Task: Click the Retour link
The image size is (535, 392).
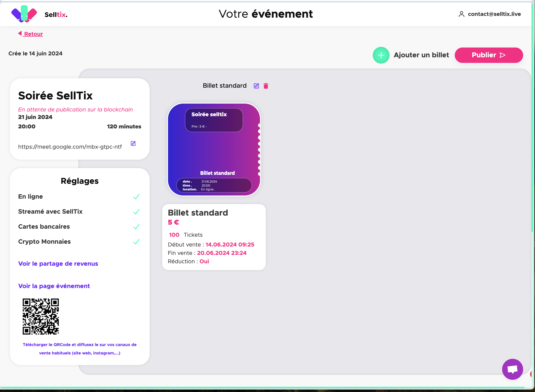Action: tap(34, 34)
